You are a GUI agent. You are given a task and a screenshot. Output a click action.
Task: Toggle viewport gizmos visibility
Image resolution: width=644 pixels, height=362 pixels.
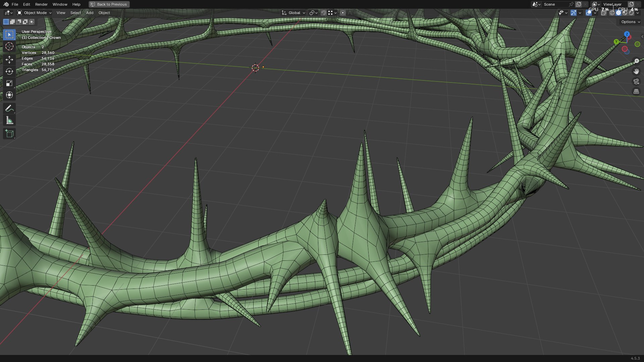574,13
